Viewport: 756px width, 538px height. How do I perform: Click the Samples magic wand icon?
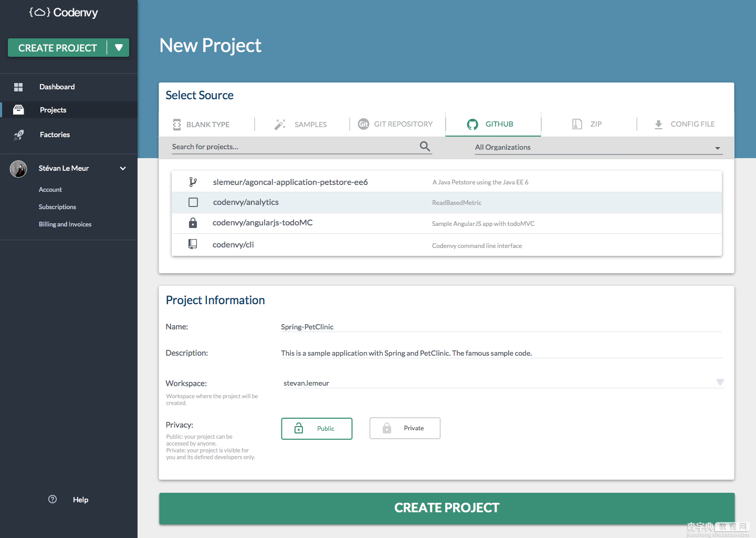(x=280, y=125)
